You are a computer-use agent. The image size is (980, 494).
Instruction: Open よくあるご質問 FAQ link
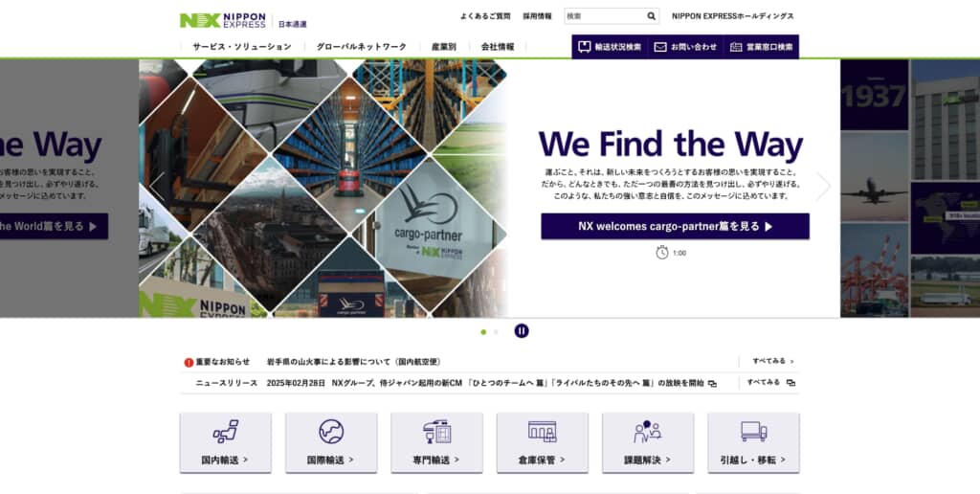pos(485,16)
